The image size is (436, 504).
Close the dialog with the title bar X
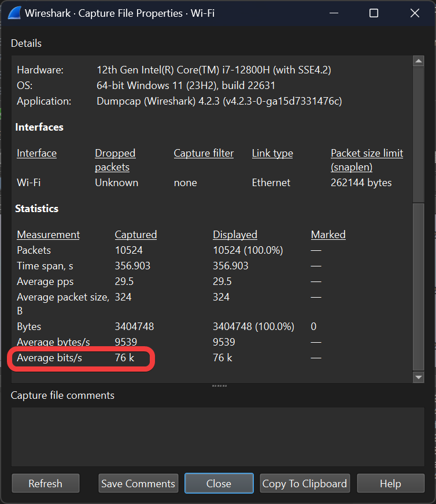coord(415,13)
